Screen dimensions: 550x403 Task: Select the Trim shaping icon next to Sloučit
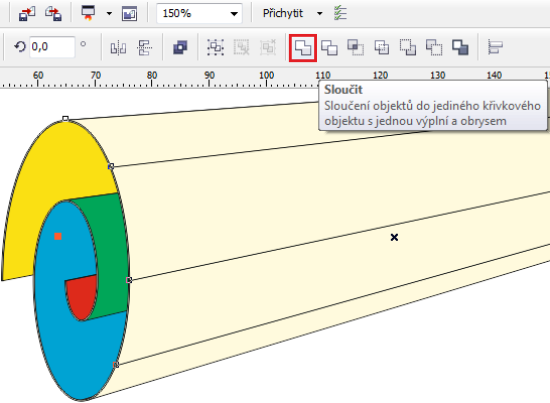click(329, 47)
